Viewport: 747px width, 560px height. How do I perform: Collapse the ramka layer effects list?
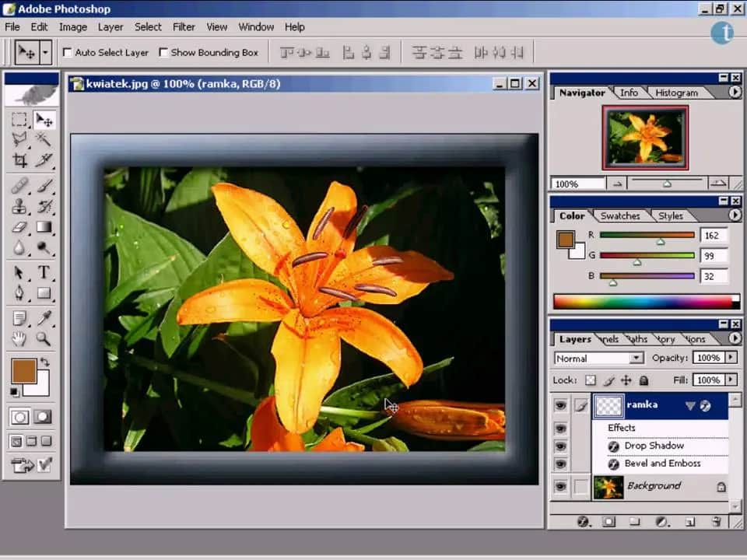click(x=689, y=406)
